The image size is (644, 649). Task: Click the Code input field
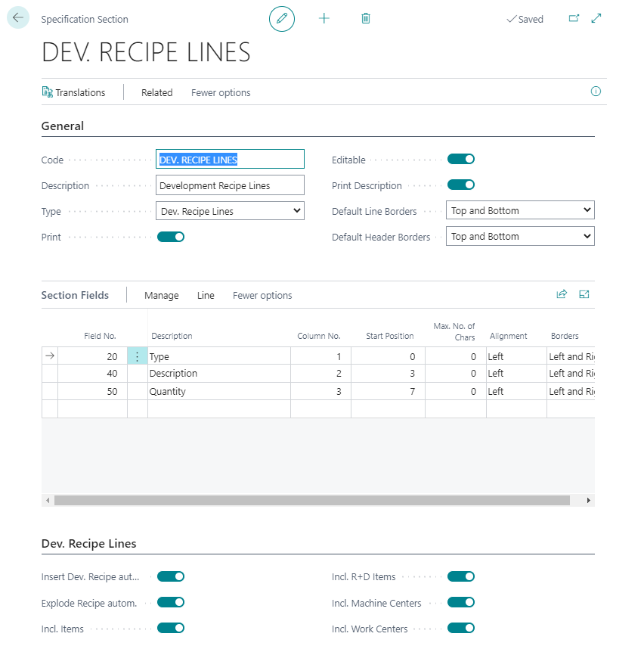[x=230, y=160]
